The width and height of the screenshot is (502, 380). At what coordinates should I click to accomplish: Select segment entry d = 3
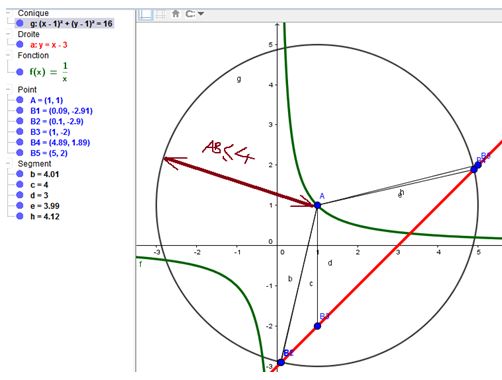pos(39,195)
